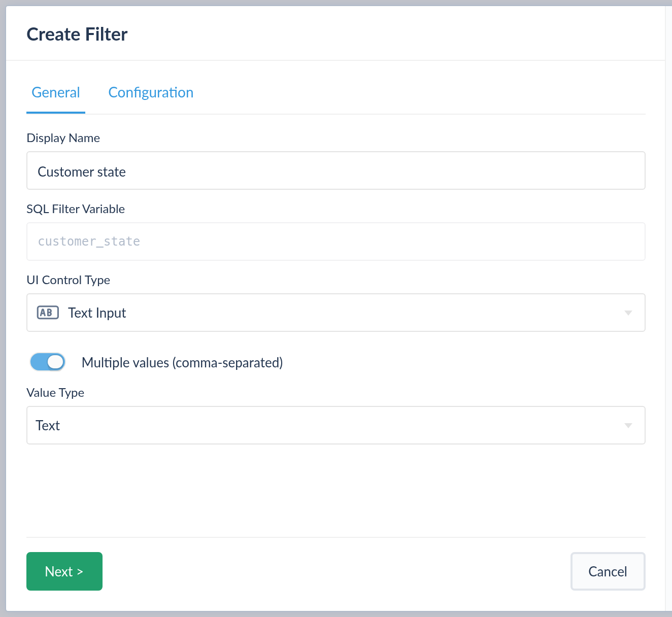
Task: Click the "Value Type" label
Action: click(x=55, y=393)
